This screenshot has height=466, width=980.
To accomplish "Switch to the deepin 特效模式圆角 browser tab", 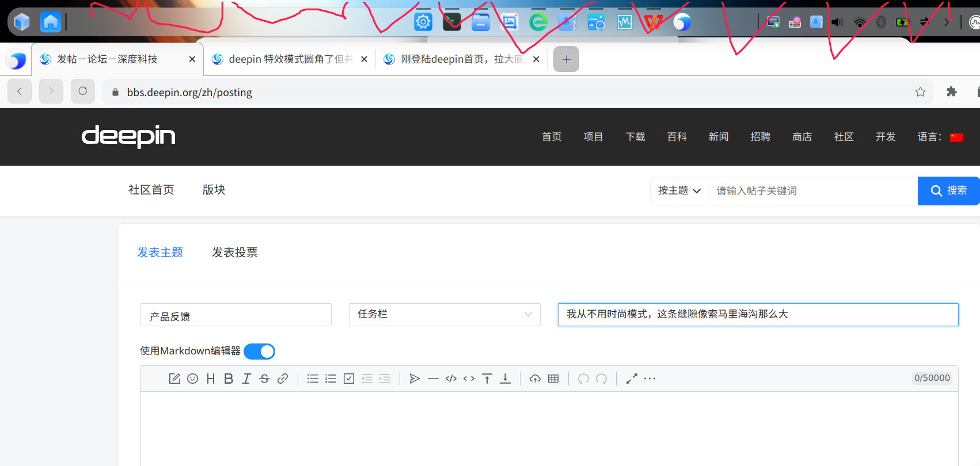I will pos(289,59).
